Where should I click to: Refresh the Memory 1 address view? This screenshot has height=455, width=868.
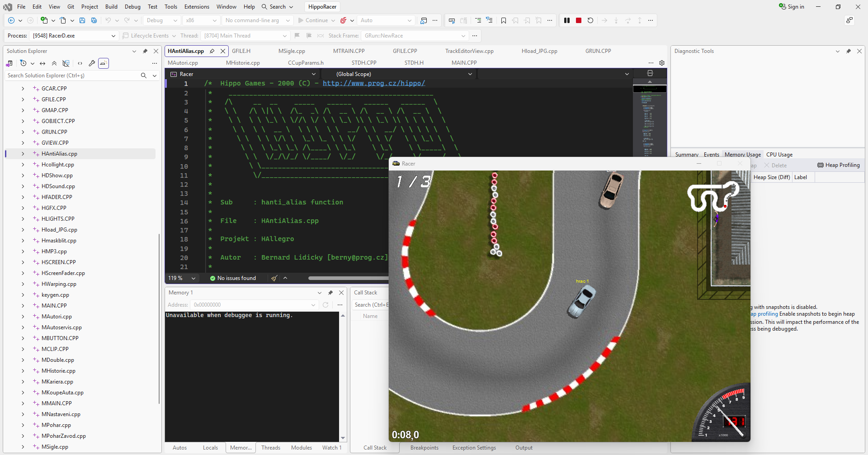point(325,305)
